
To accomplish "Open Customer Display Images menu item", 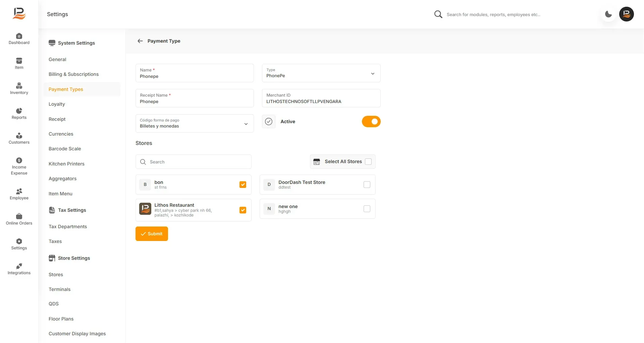I will [x=77, y=334].
